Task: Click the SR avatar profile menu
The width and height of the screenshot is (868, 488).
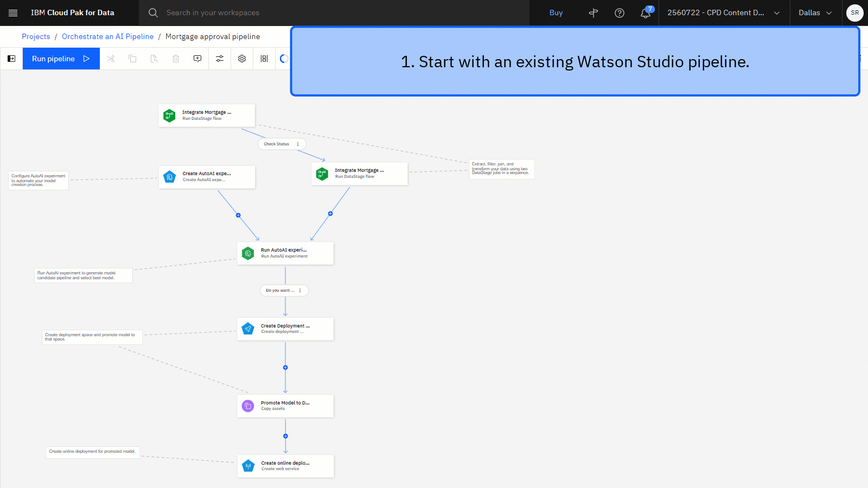Action: click(x=854, y=12)
